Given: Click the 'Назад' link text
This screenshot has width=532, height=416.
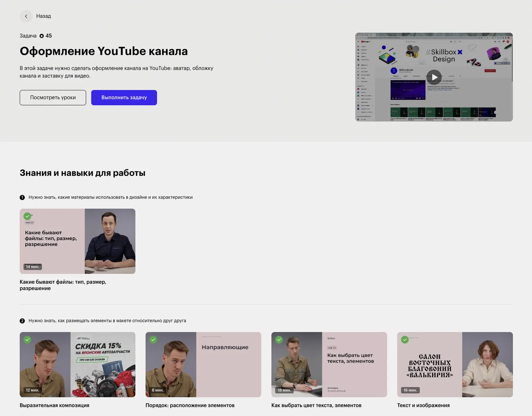Looking at the screenshot, I should pyautogui.click(x=44, y=16).
